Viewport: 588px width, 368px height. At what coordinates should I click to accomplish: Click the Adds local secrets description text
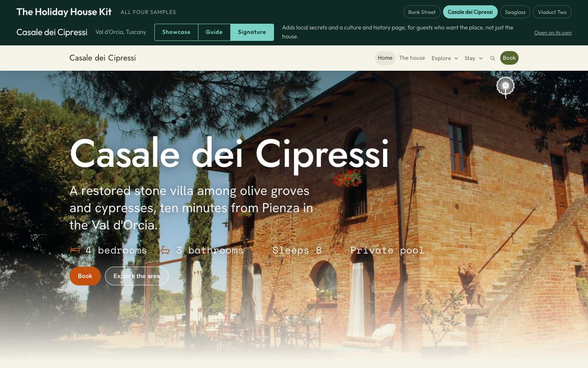click(398, 32)
